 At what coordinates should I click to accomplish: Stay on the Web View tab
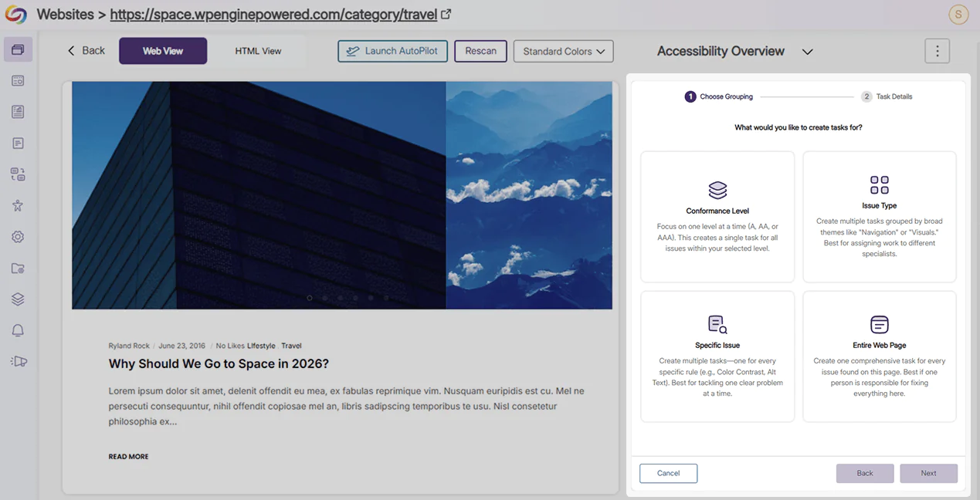click(162, 50)
